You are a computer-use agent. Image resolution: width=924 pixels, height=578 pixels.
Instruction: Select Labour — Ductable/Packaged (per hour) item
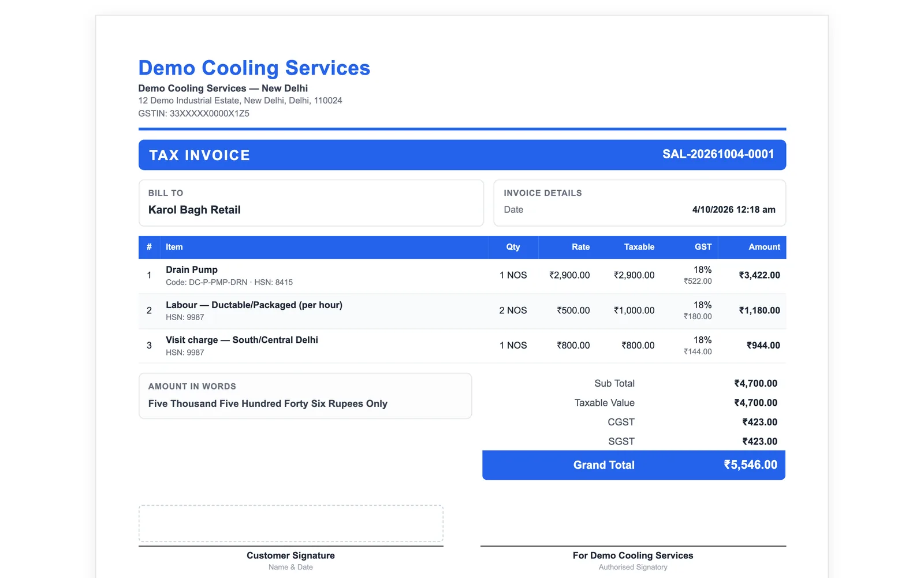point(254,305)
